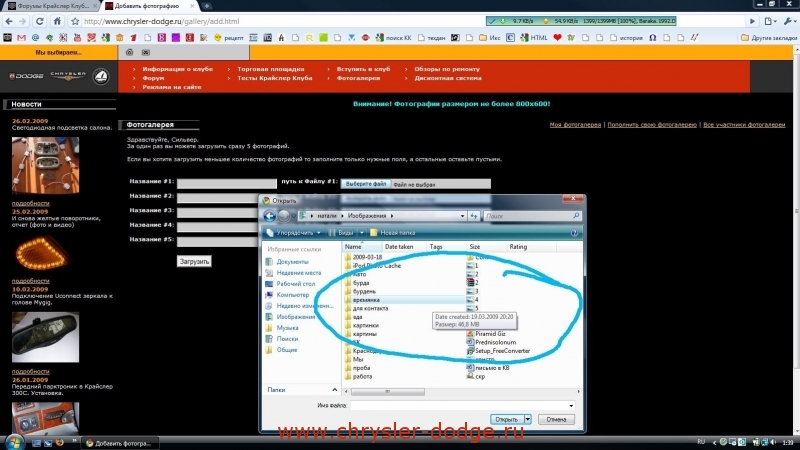Open the Omega symbol bookmark
This screenshot has height=450, width=800.
(x=653, y=38)
